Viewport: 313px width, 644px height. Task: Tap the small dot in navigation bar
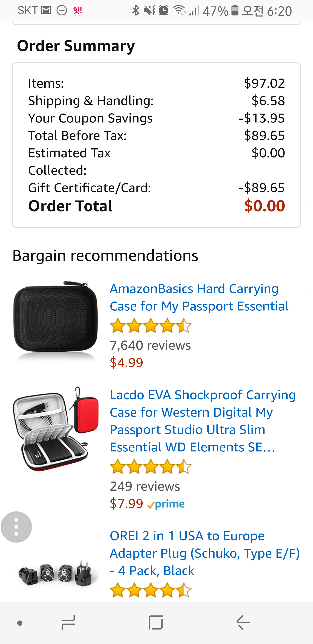[20, 623]
